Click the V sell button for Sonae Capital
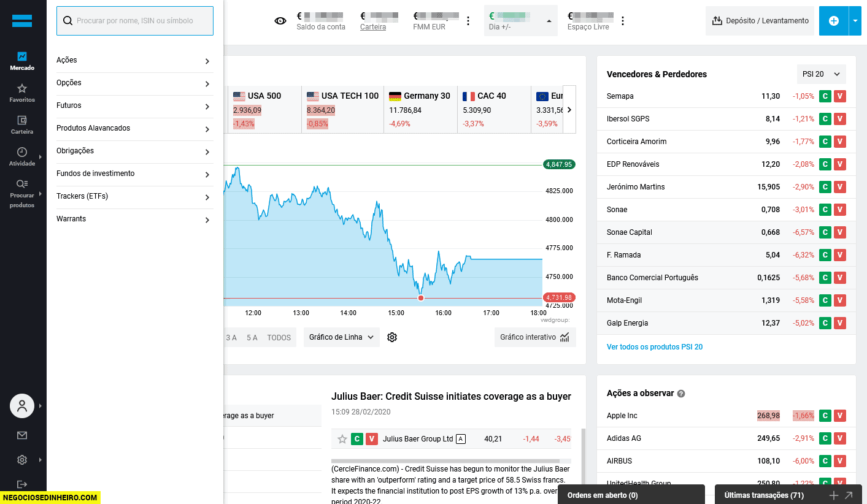 coord(840,232)
